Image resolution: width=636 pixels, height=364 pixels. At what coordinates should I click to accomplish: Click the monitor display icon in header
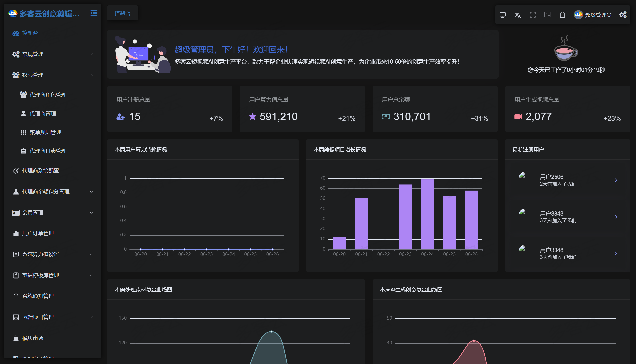(502, 15)
